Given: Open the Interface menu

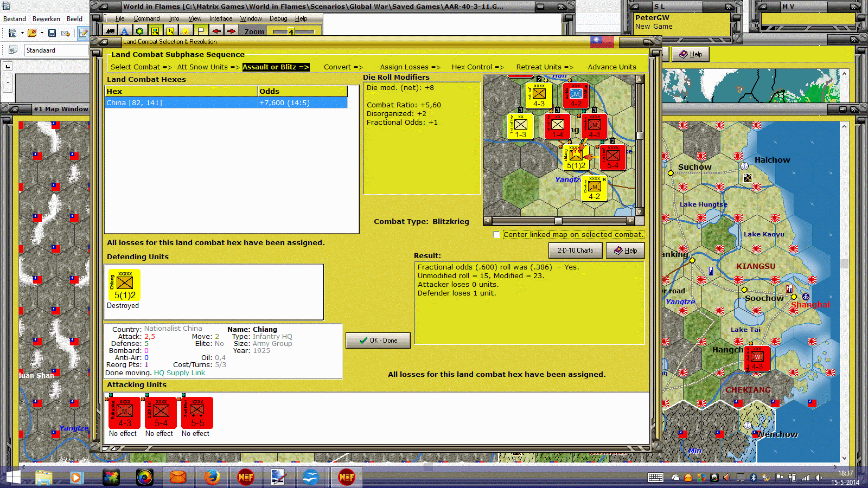Looking at the screenshot, I should point(221,18).
